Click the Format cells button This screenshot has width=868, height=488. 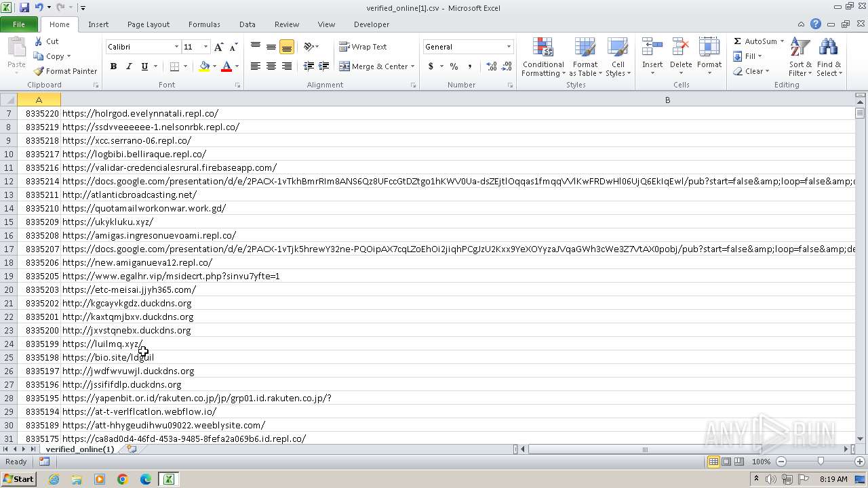pyautogui.click(x=709, y=58)
